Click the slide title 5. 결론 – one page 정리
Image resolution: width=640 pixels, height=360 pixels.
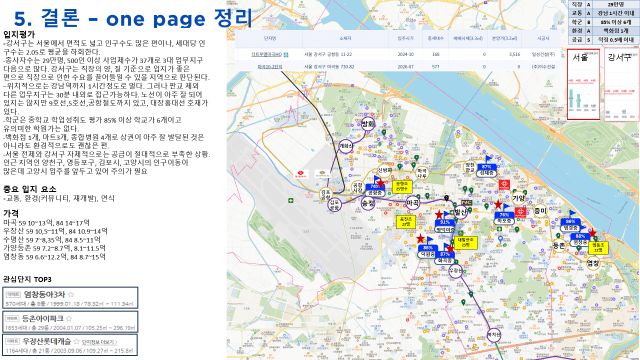pos(133,18)
